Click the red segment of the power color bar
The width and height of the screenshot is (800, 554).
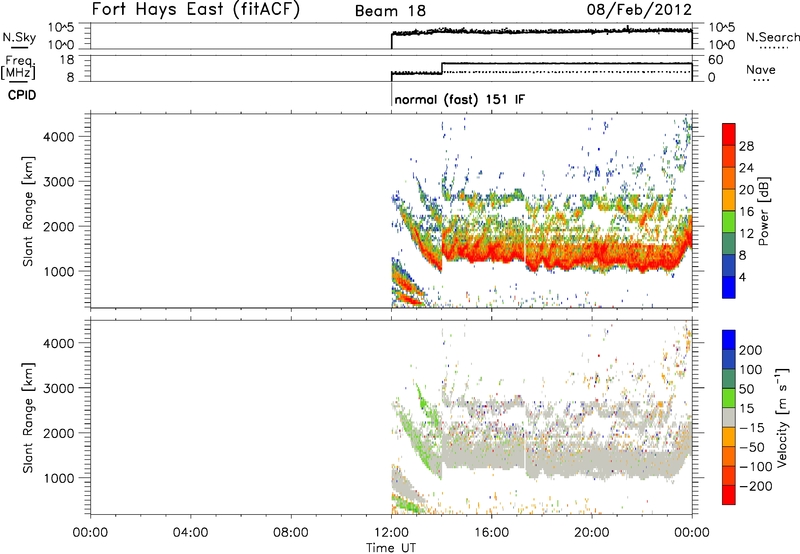pyautogui.click(x=729, y=134)
